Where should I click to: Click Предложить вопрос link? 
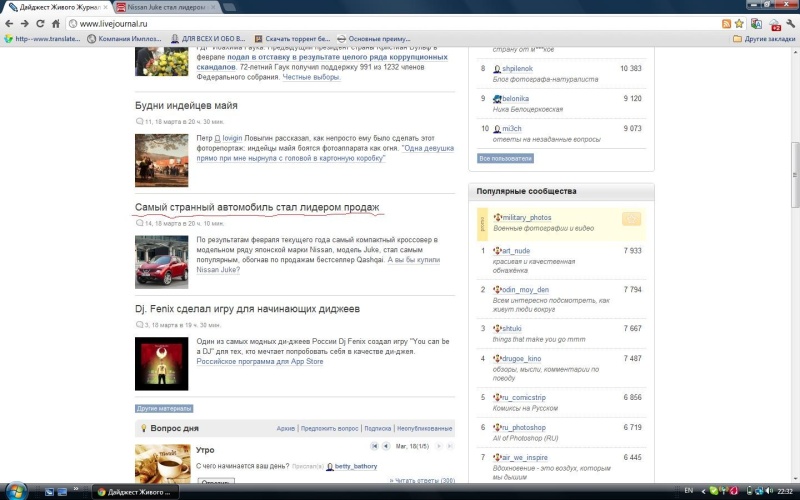(330, 429)
